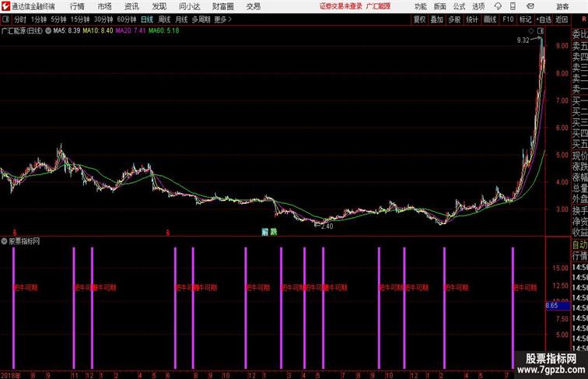Open the 行情 menu

pos(77,6)
